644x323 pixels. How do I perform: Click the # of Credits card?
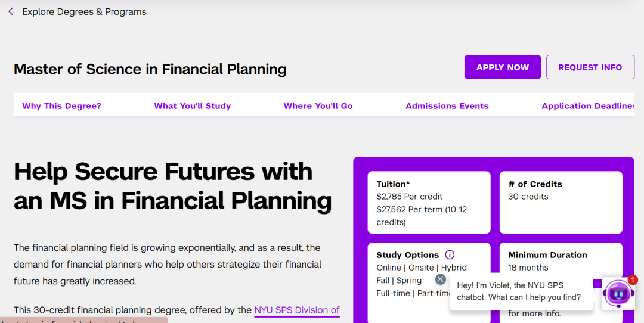[561, 203]
